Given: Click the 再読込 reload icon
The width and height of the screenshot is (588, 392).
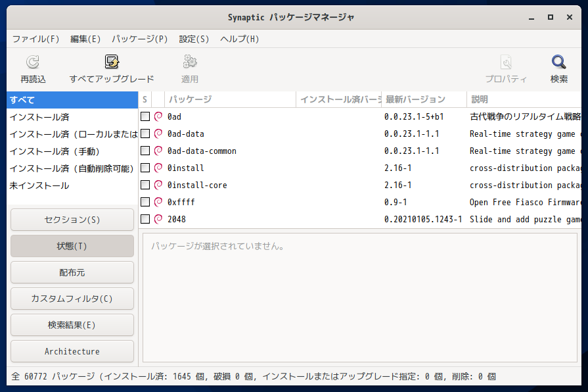Looking at the screenshot, I should click(33, 62).
